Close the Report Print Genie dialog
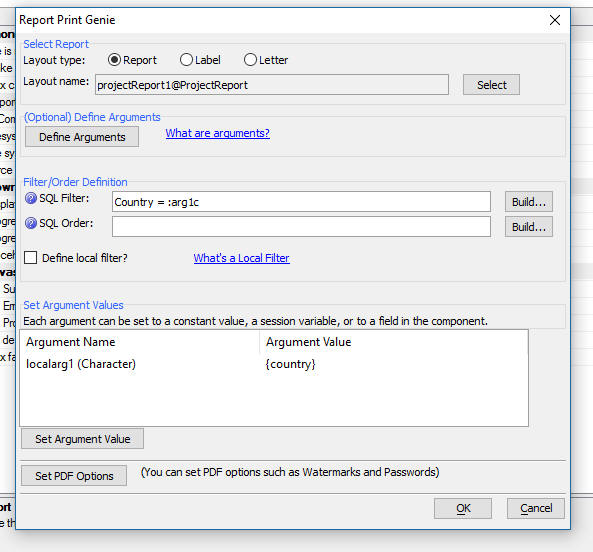This screenshot has height=552, width=593. point(555,20)
